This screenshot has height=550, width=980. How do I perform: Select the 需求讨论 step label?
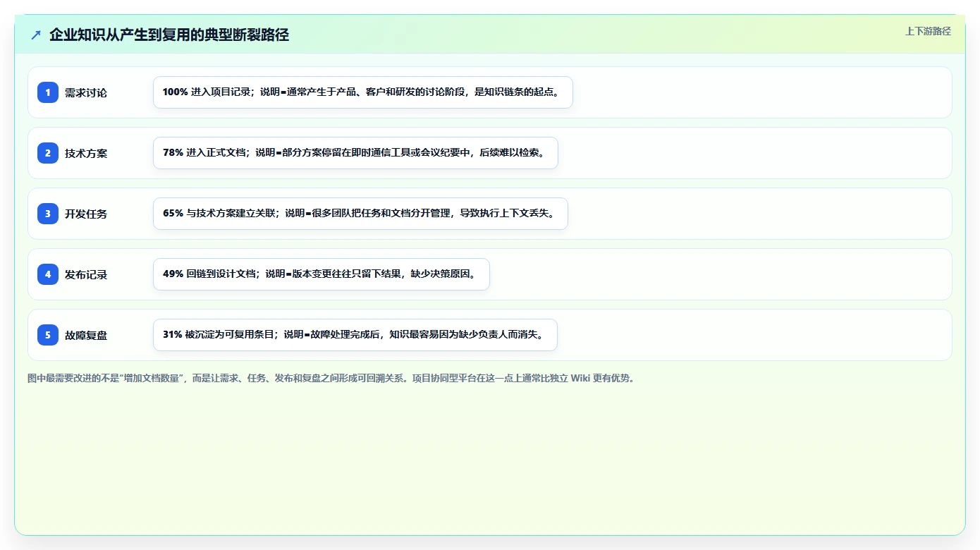tap(86, 92)
